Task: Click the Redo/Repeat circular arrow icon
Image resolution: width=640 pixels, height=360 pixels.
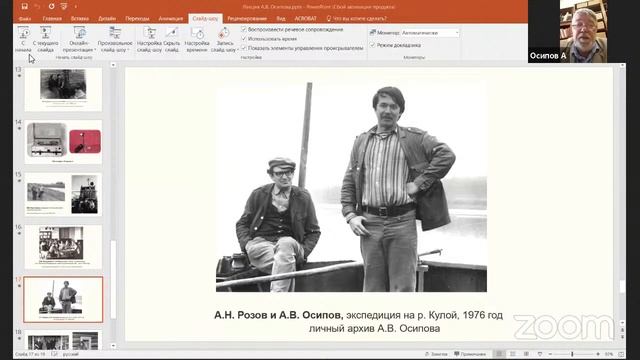Action: pos(51,7)
